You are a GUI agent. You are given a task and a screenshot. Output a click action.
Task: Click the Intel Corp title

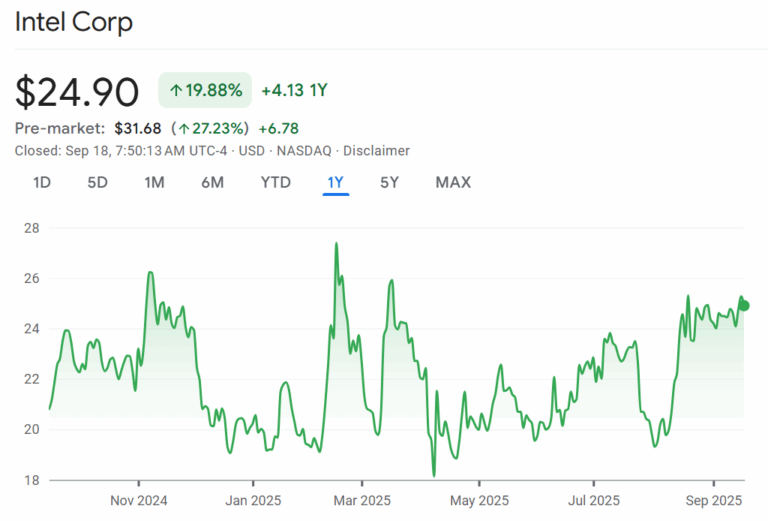(x=74, y=23)
